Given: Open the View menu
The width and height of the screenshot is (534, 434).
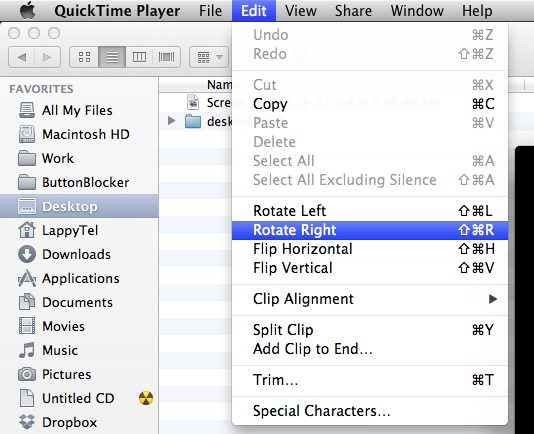Looking at the screenshot, I should (301, 11).
